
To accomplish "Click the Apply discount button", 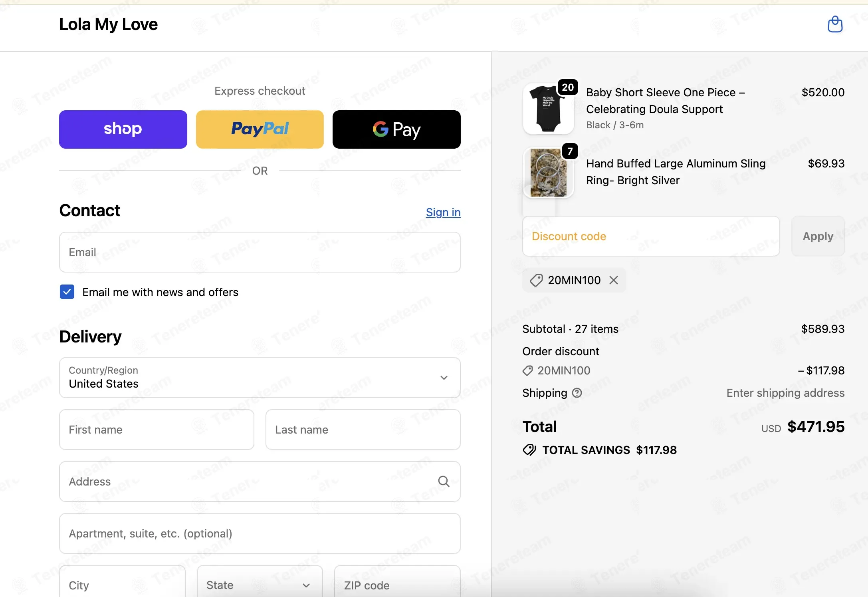I will 818,236.
